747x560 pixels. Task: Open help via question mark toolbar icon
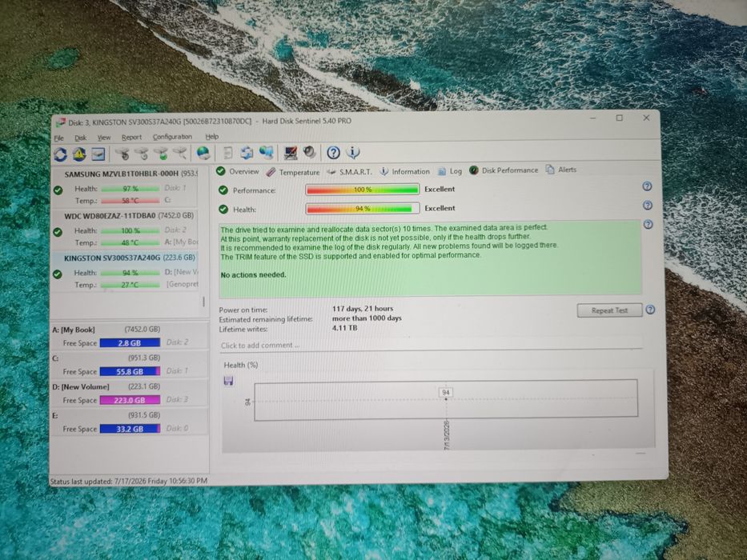tap(333, 152)
